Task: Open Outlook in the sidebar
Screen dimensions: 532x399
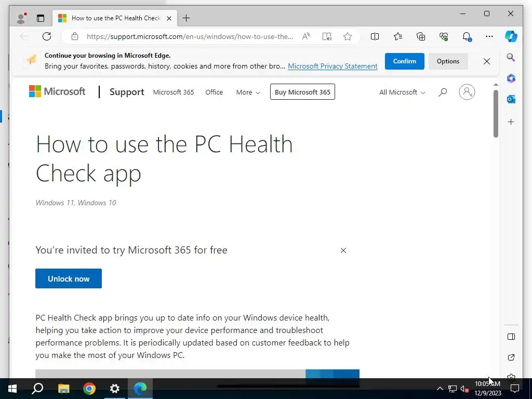Action: [511, 99]
